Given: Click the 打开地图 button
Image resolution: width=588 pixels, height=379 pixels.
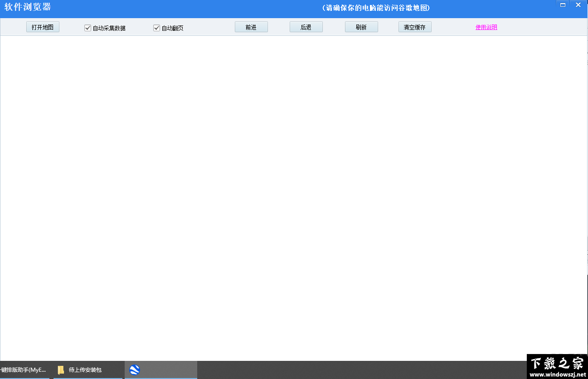Looking at the screenshot, I should (43, 27).
